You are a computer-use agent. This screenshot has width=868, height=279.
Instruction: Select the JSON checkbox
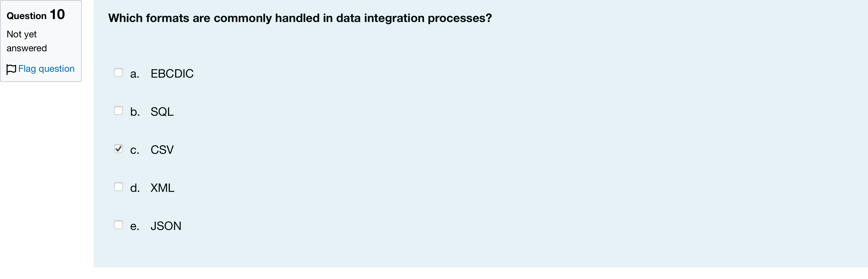pyautogui.click(x=118, y=225)
